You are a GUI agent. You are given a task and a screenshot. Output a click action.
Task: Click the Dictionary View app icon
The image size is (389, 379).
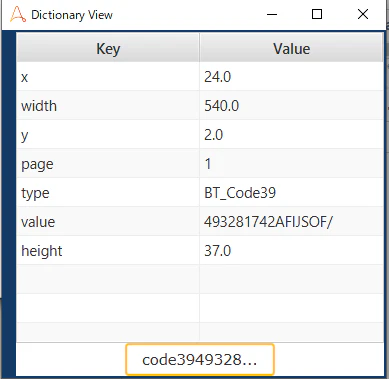point(18,15)
